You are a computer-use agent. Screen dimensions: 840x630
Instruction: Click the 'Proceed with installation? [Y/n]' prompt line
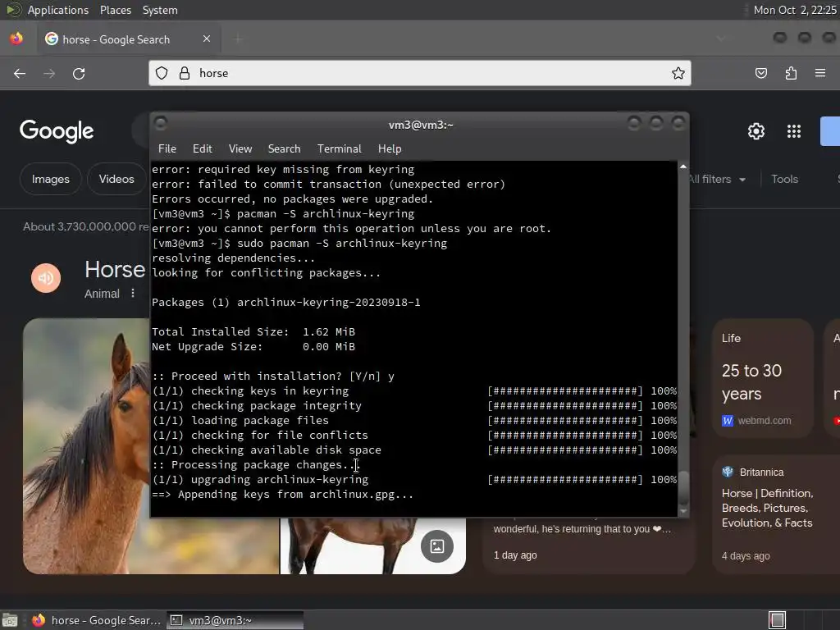pyautogui.click(x=273, y=376)
